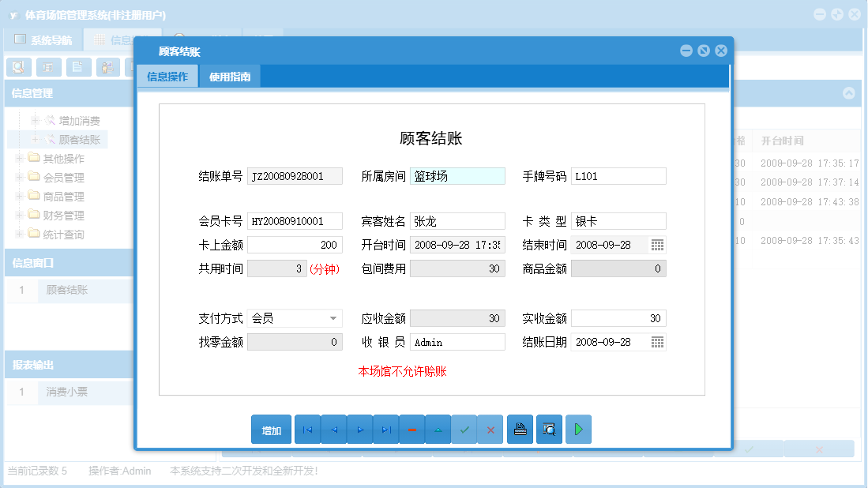Delete record with the red minus icon
This screenshot has width=868, height=488.
point(411,429)
